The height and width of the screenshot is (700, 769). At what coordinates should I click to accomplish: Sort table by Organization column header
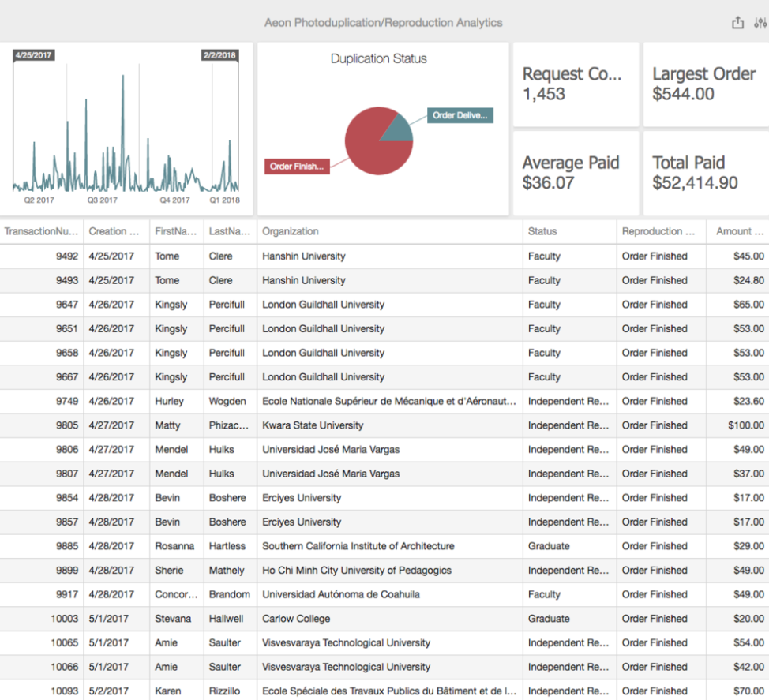291,231
